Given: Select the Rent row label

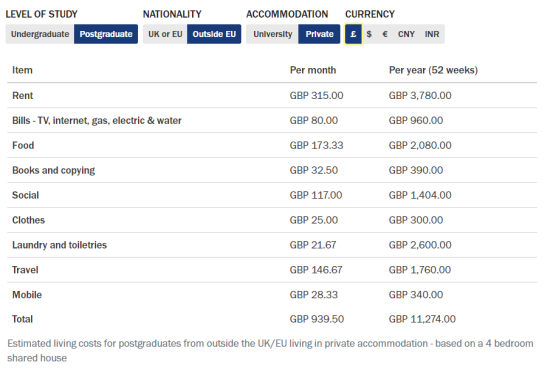Looking at the screenshot, I should pyautogui.click(x=23, y=96).
